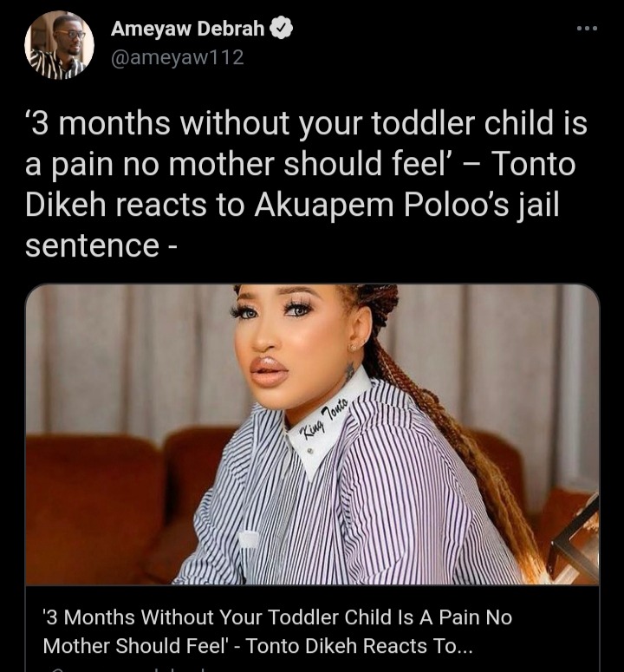Click the second headline line 'Mother Should Feel'
The height and width of the screenshot is (672, 624).
[x=136, y=646]
